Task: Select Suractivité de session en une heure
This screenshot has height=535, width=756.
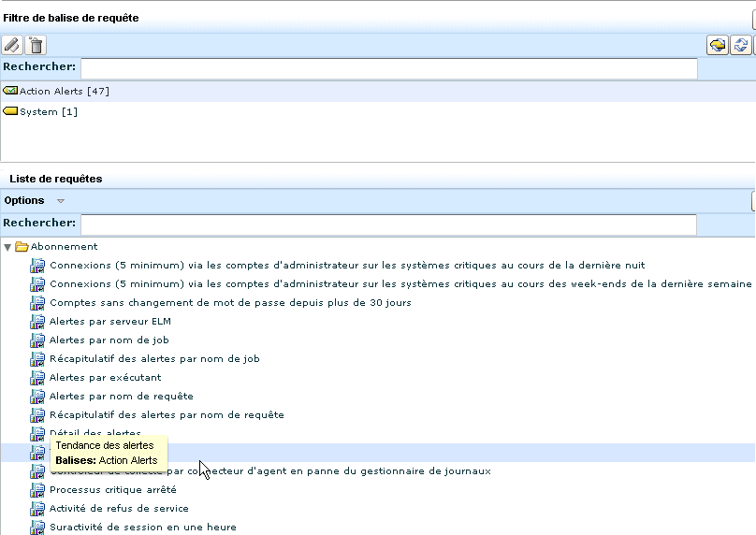Action: tap(143, 528)
